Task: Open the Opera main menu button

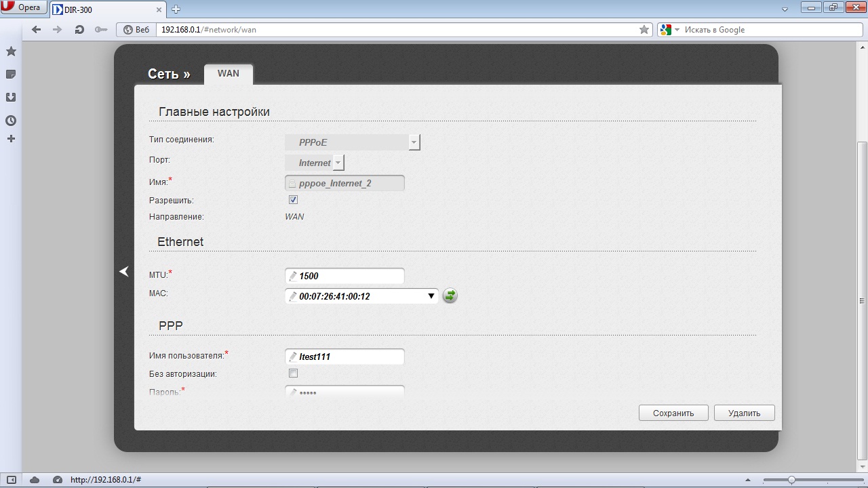Action: 24,8
